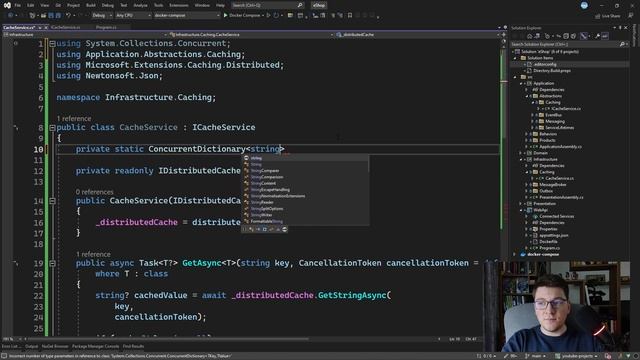The image size is (640, 360).
Task: Open the Any CPU platform dropdown
Action: (133, 16)
